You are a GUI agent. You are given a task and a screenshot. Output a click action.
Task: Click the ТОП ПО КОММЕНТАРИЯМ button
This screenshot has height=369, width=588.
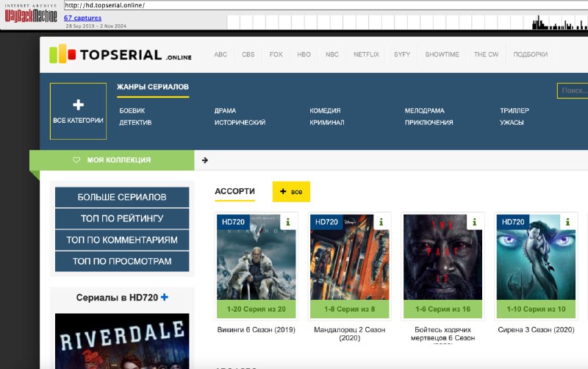click(122, 240)
